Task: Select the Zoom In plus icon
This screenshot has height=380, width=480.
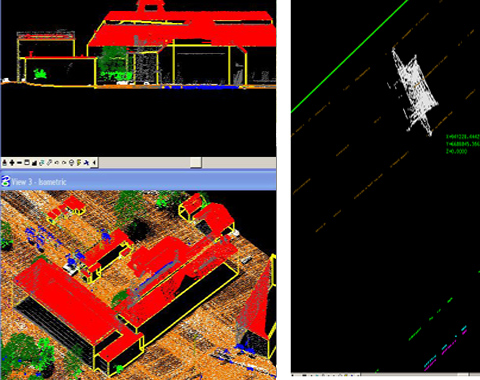Action: (12, 163)
